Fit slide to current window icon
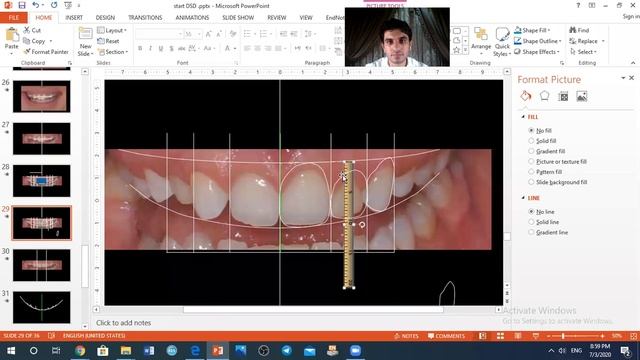Screen dimensions: 640x360 (x=633, y=336)
